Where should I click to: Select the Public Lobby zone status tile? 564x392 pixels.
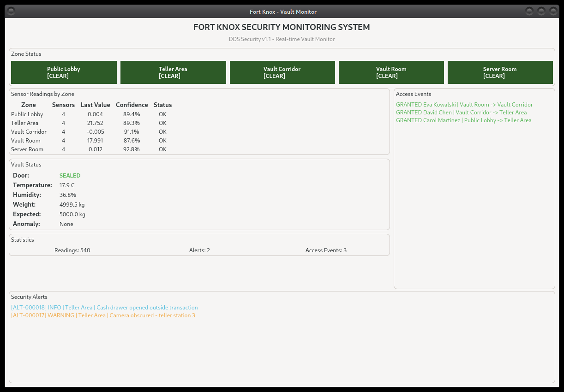click(x=64, y=72)
